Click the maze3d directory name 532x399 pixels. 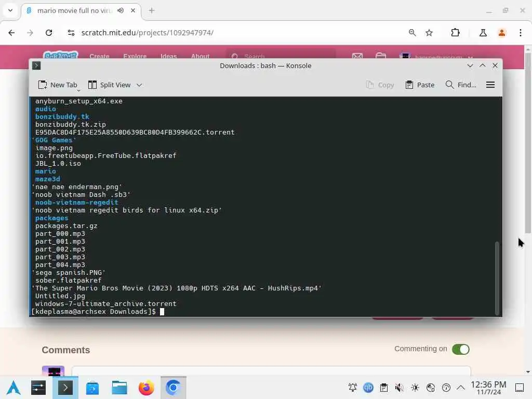coord(47,179)
